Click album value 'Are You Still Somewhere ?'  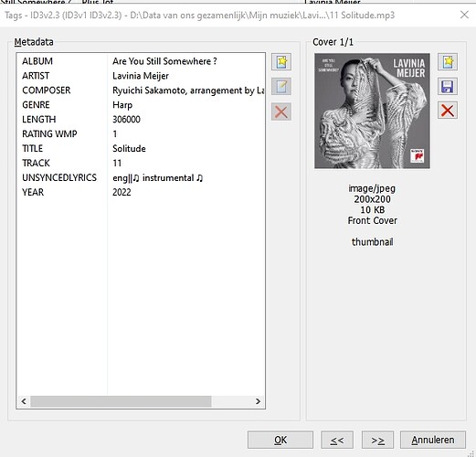coord(164,61)
